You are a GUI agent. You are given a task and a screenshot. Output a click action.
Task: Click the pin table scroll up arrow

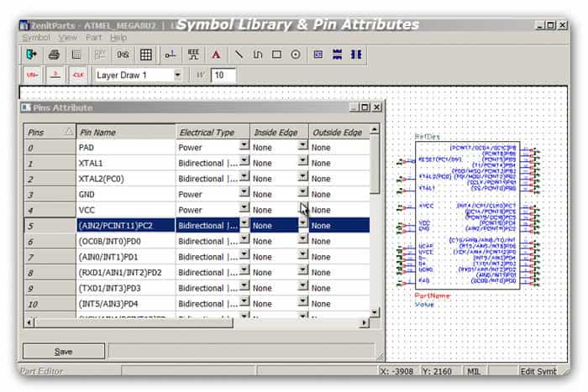coord(375,129)
